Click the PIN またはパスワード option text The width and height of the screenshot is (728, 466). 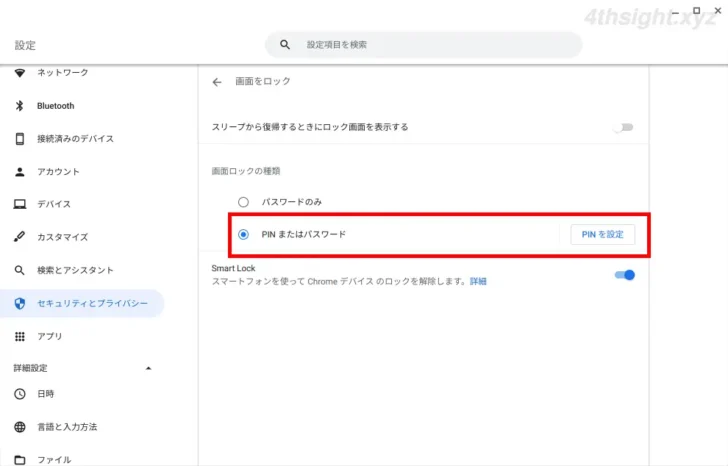[x=304, y=235]
